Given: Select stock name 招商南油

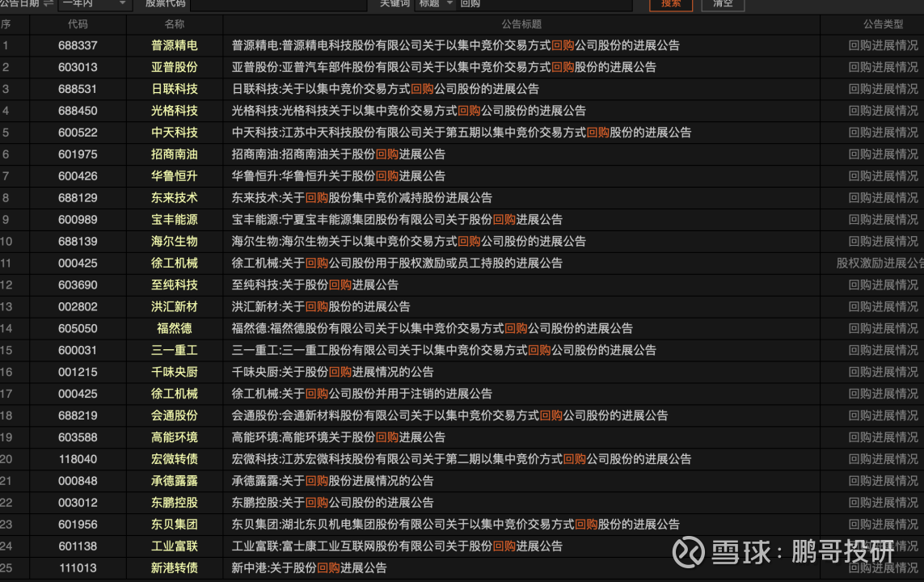Looking at the screenshot, I should pyautogui.click(x=175, y=154).
